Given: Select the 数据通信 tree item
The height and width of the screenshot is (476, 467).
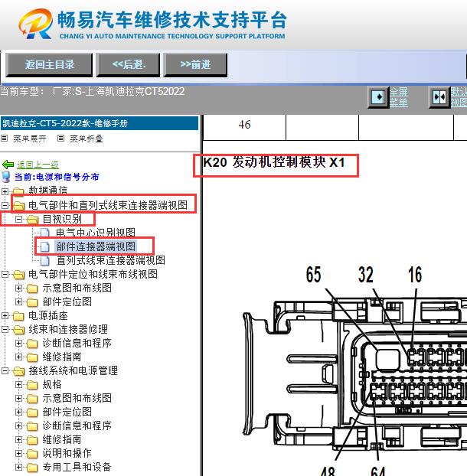Looking at the screenshot, I should coord(48,191).
